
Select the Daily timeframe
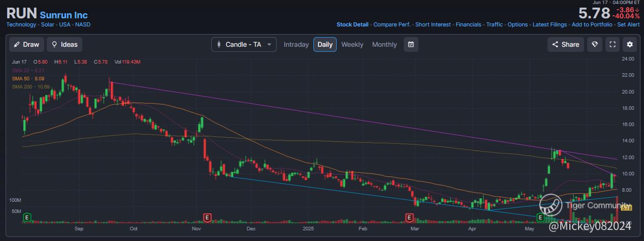[325, 44]
